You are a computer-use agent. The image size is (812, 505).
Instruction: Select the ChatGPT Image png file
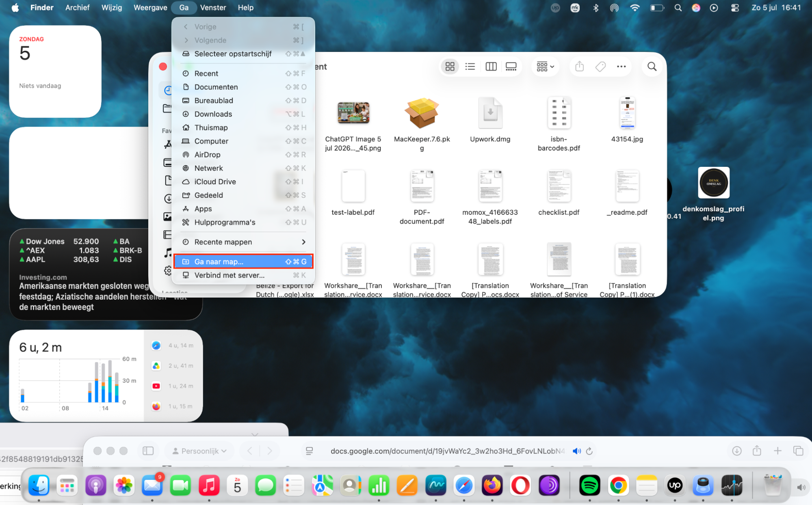(353, 125)
